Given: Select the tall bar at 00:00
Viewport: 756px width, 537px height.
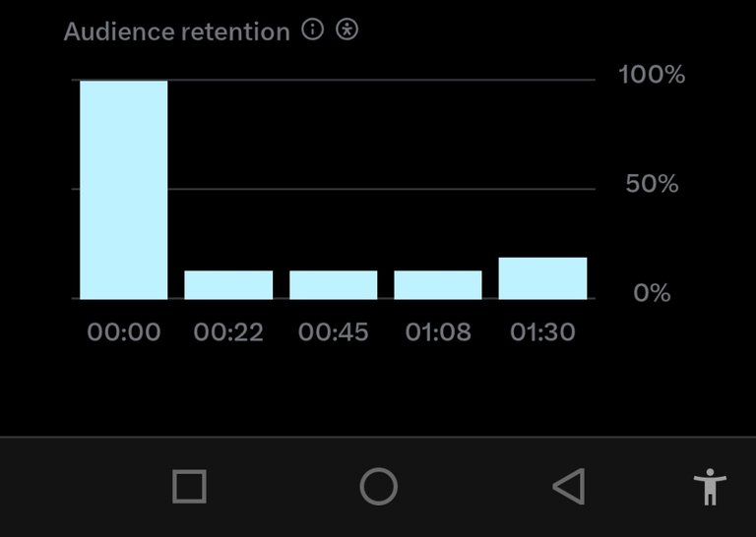Looking at the screenshot, I should pos(124,190).
